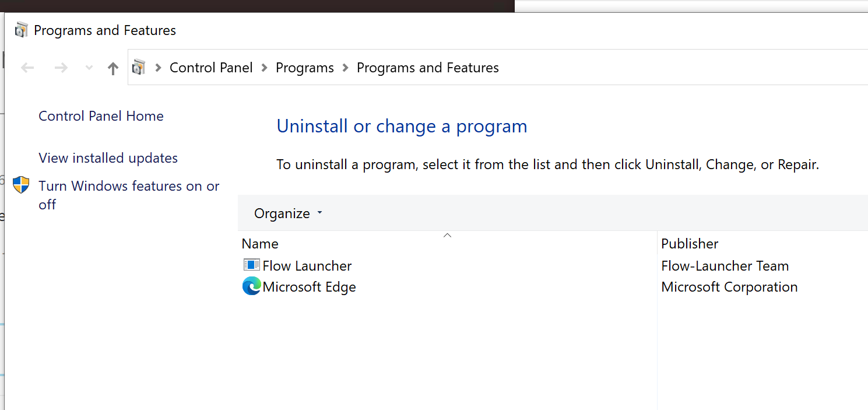Select the Microsoft Edge program entry

pos(309,287)
